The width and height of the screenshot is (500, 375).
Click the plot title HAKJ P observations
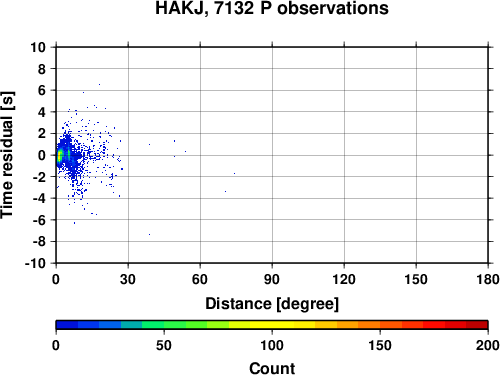coord(272,8)
